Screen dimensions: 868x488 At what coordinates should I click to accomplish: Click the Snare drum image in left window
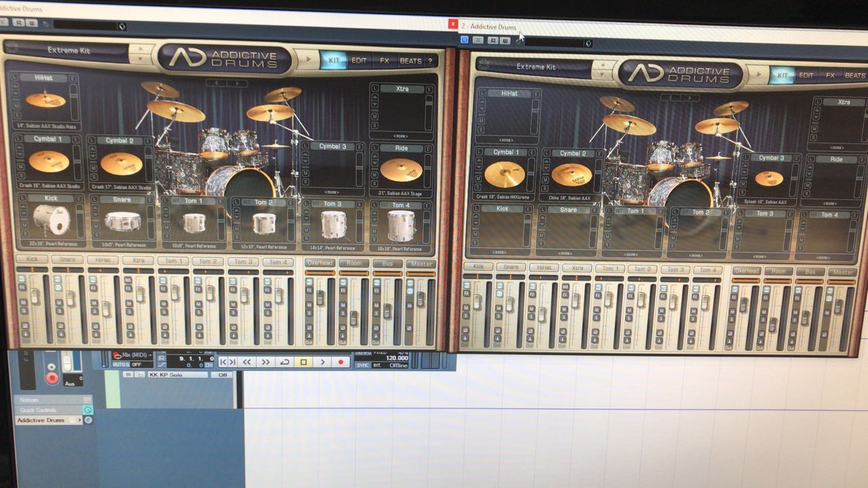(x=123, y=221)
